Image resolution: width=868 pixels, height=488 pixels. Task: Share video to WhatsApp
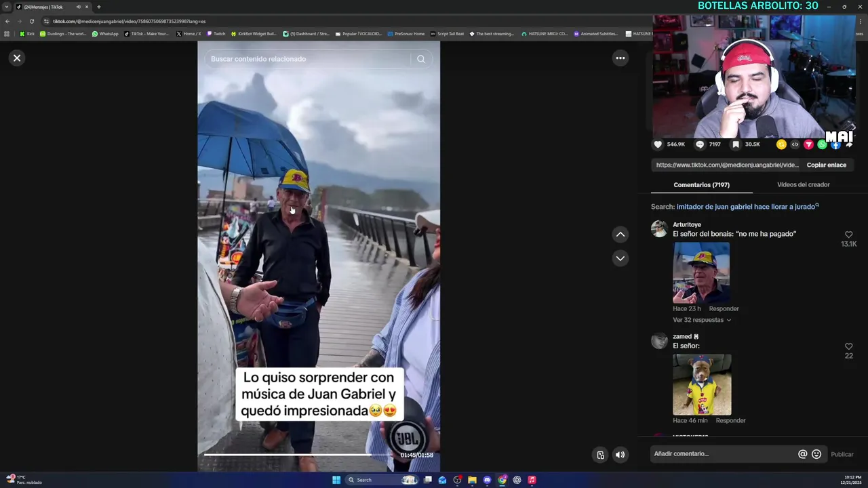[x=822, y=144]
